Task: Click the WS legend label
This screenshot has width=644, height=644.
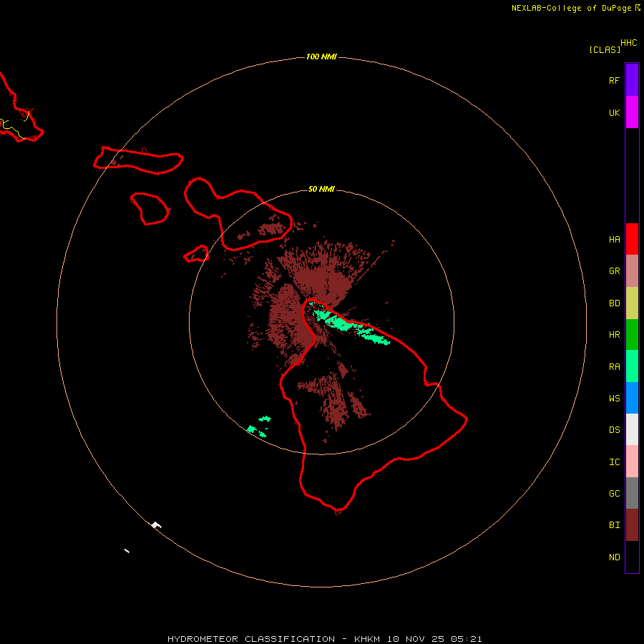Action: point(614,398)
